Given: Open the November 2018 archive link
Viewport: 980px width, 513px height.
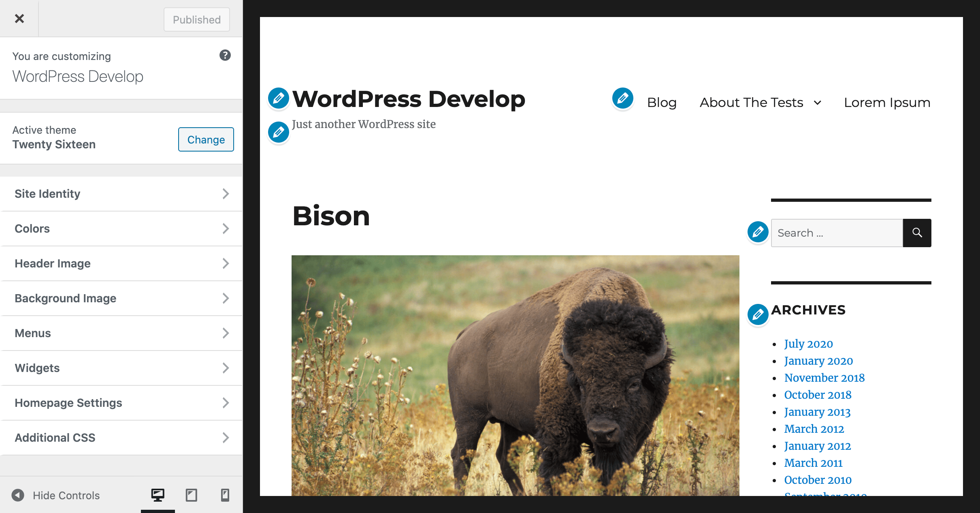Looking at the screenshot, I should coord(824,378).
